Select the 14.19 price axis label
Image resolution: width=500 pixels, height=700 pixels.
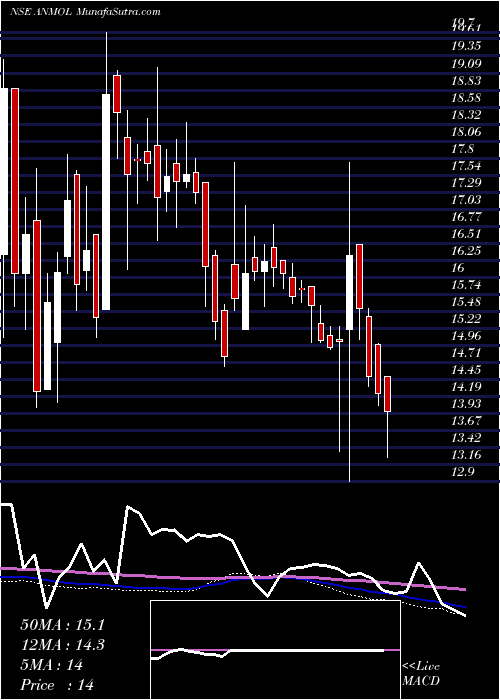pyautogui.click(x=467, y=387)
